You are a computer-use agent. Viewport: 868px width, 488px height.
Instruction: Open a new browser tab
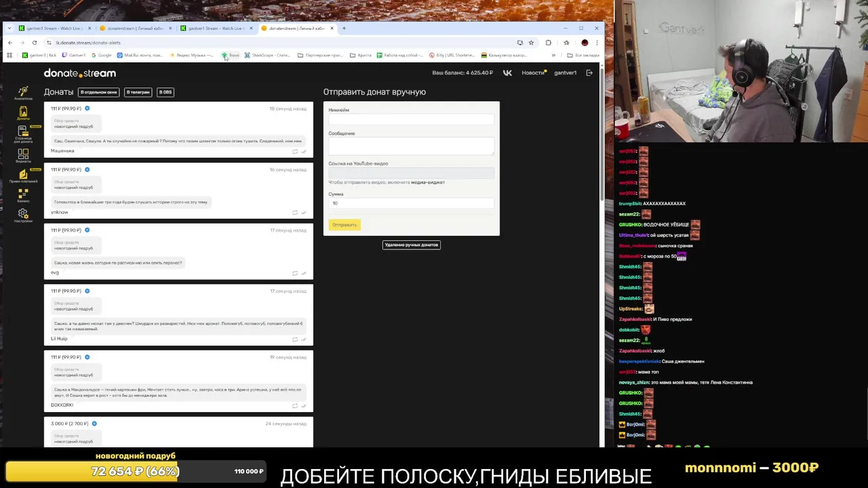pos(344,28)
